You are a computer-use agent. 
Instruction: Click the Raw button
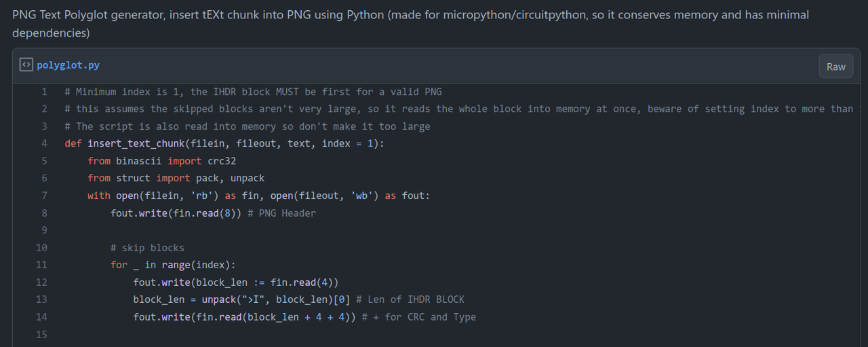click(x=835, y=67)
